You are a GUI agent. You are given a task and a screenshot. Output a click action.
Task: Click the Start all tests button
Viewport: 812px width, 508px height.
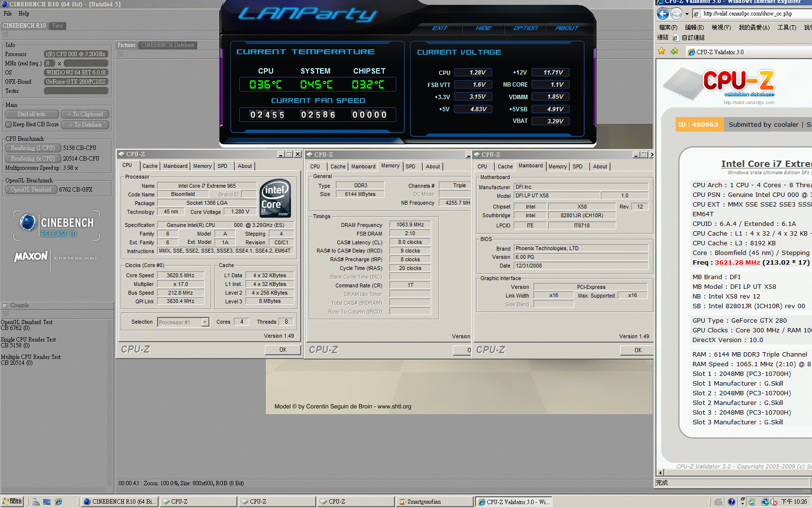[32, 114]
